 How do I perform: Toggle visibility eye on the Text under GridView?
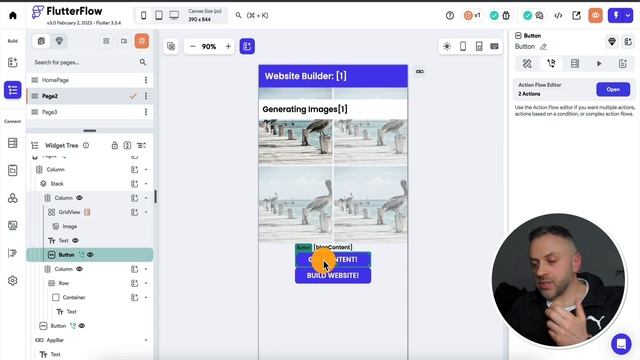click(x=76, y=240)
